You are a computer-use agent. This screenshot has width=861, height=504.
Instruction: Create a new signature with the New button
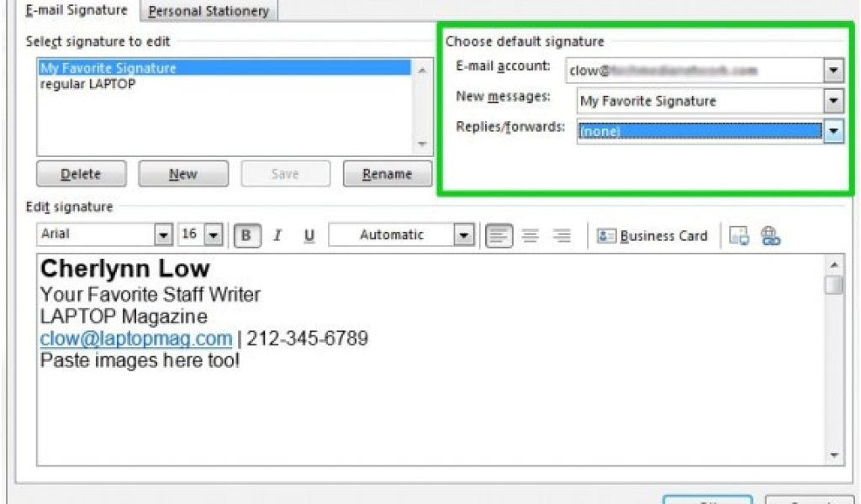(182, 174)
